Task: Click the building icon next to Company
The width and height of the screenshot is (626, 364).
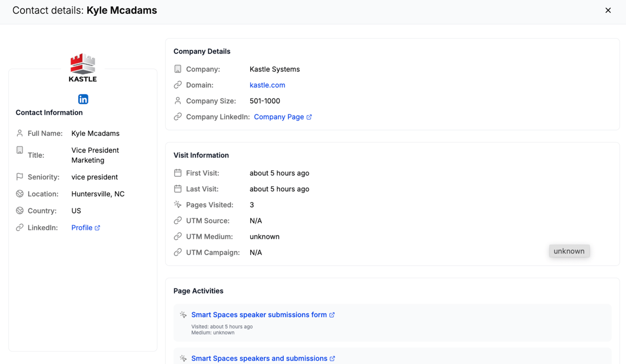Action: (178, 69)
